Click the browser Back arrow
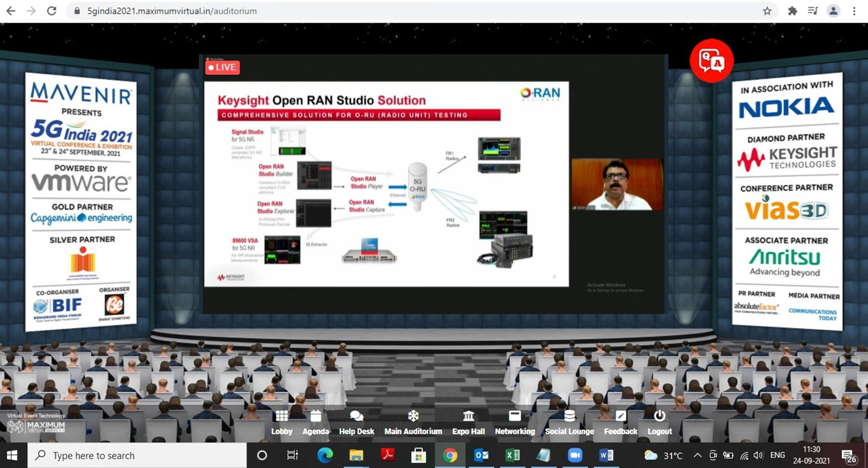Screen dimensions: 868x468 pos(11,11)
